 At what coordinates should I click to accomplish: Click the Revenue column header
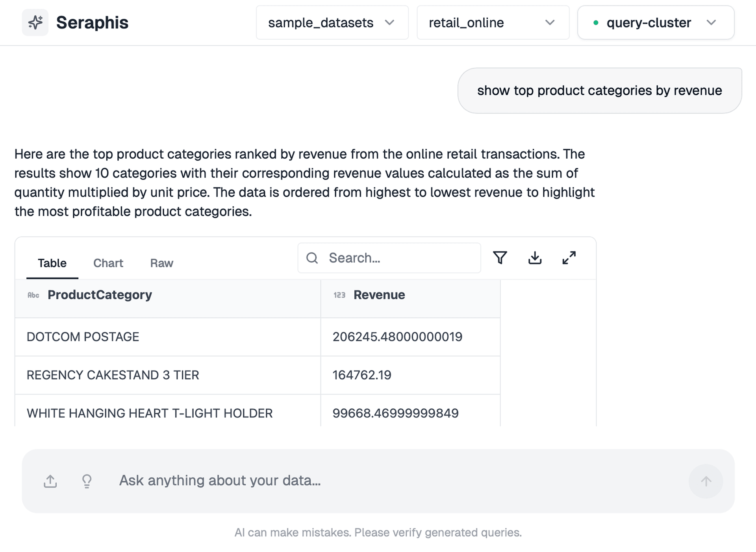379,295
